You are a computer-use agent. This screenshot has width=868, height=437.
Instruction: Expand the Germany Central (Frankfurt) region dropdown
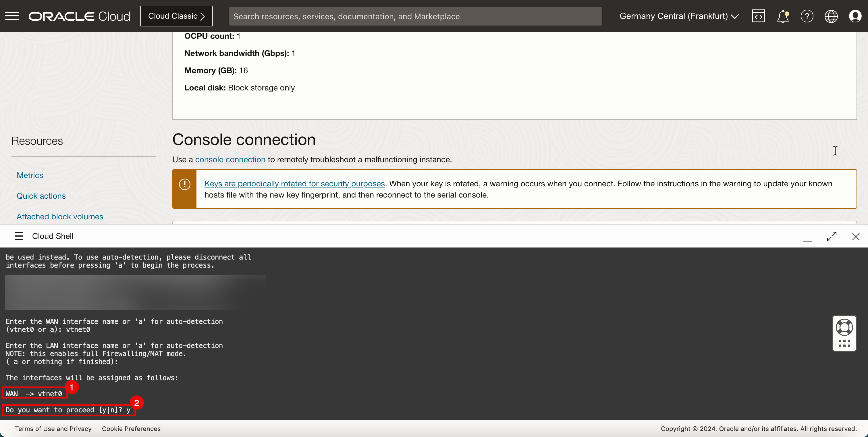coord(679,16)
